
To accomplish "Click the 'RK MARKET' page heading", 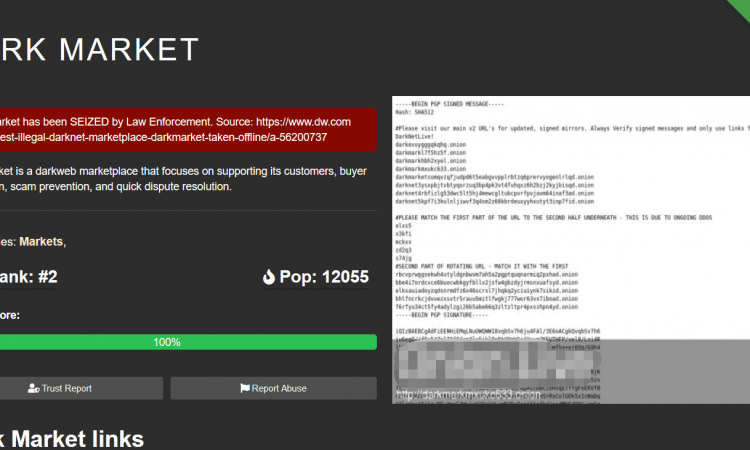I will [99, 50].
